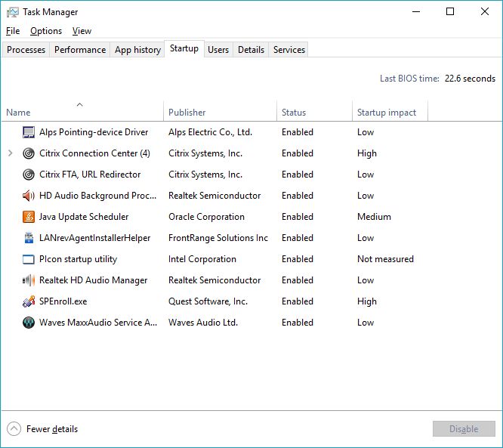Select the SPEnroll.exe entry
The width and height of the screenshot is (503, 448).
pyautogui.click(x=63, y=301)
